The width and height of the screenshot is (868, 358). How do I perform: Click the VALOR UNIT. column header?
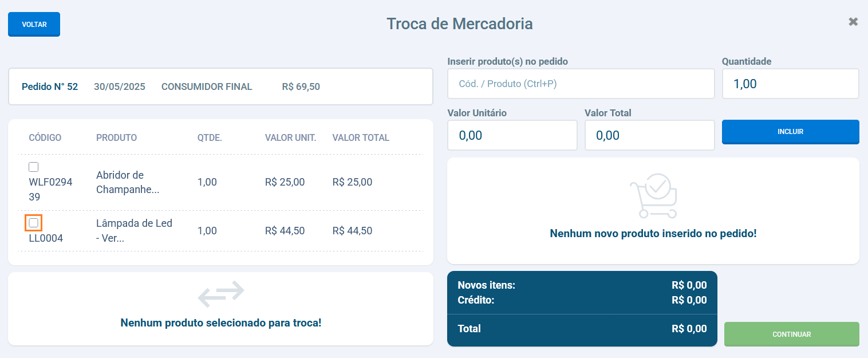(x=290, y=138)
